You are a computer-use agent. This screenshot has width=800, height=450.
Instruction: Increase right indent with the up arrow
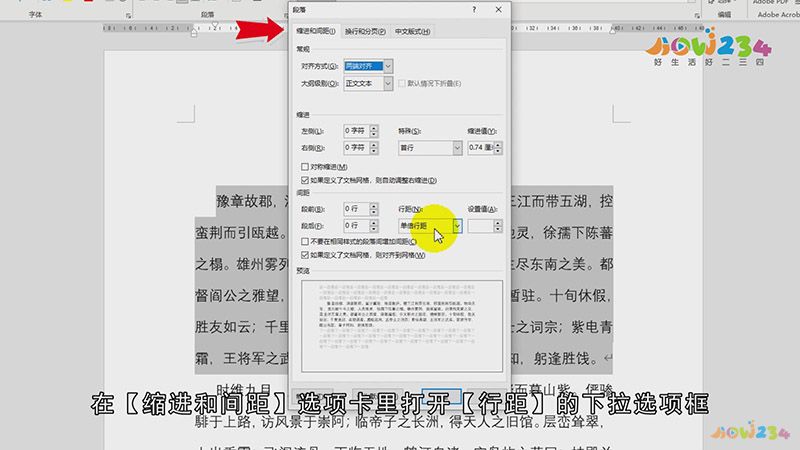point(374,145)
